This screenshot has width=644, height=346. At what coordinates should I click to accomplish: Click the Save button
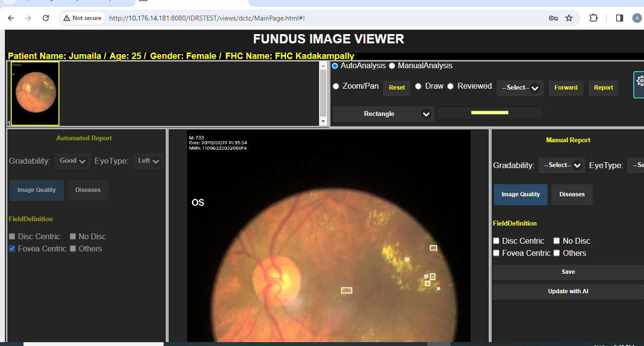(x=568, y=272)
